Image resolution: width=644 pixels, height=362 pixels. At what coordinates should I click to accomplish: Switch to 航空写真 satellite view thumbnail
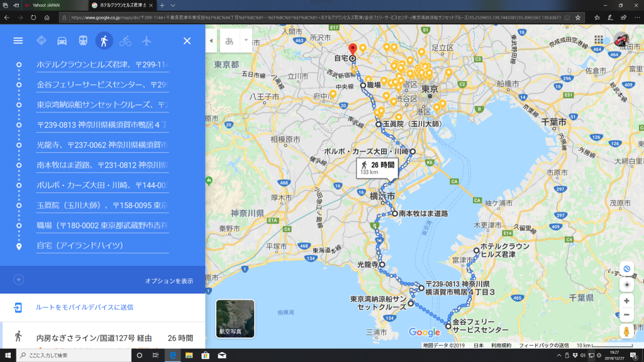235,319
